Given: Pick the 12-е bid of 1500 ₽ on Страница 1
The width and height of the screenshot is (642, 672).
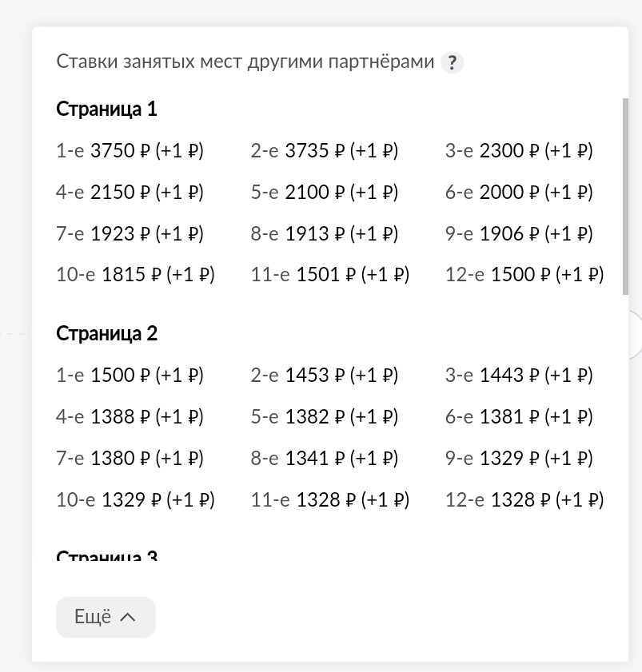Looking at the screenshot, I should pyautogui.click(x=525, y=274).
